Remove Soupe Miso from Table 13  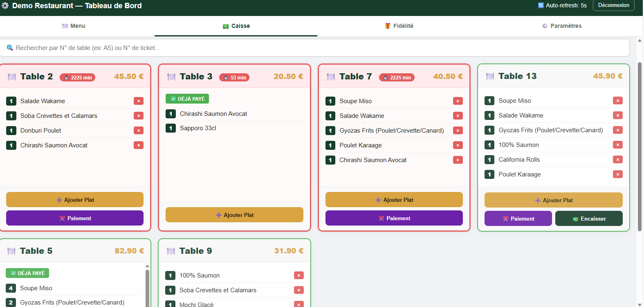[618, 101]
